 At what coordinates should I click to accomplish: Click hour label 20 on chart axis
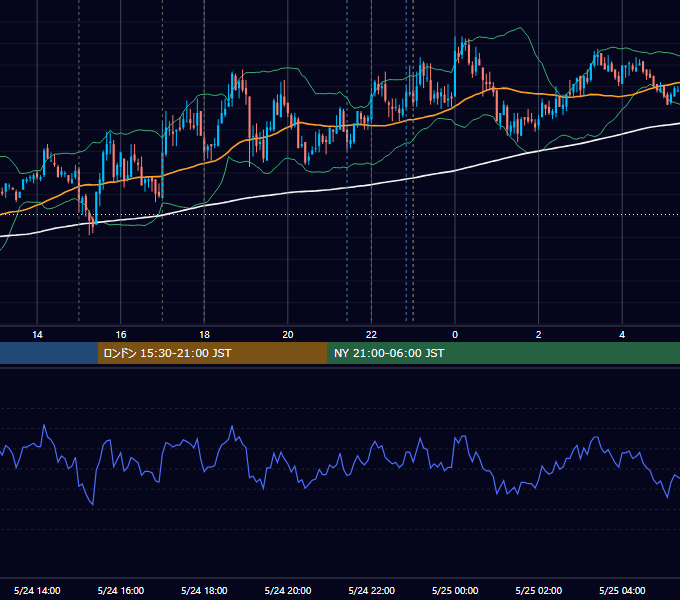click(x=288, y=335)
